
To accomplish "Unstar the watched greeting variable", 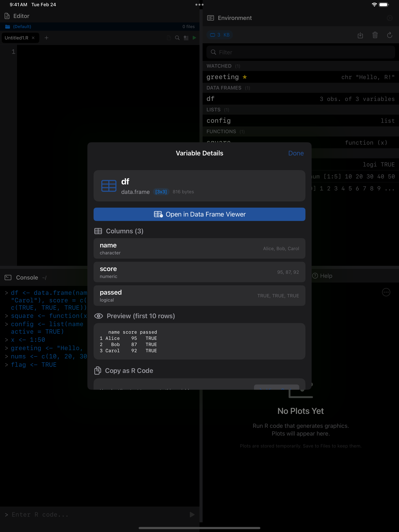I will 245,77.
